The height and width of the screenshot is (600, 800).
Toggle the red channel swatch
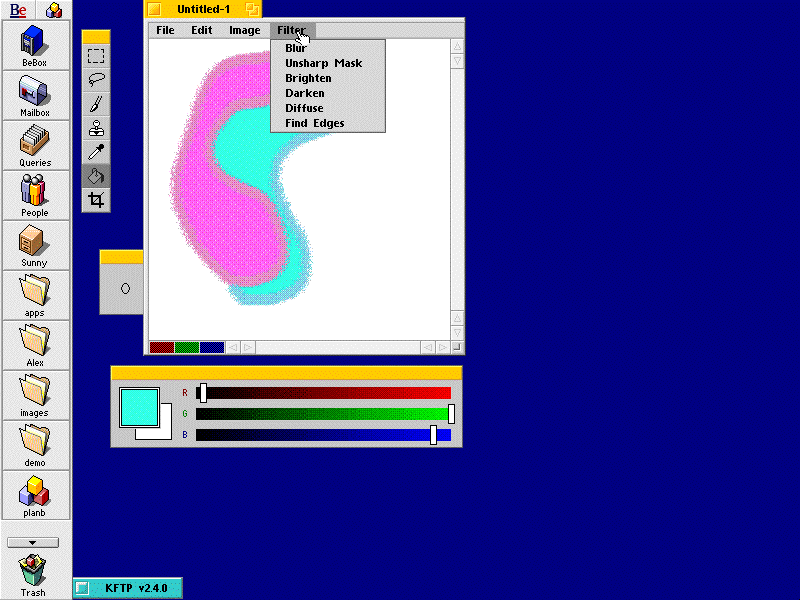pos(162,347)
